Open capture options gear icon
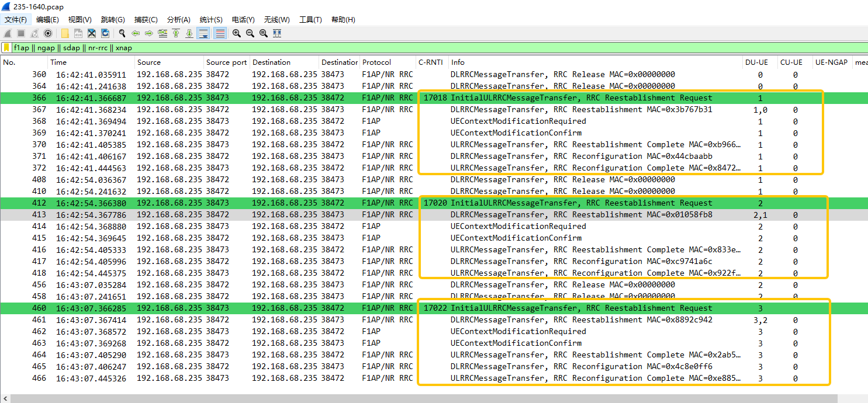Image resolution: width=868 pixels, height=403 pixels. pos(48,33)
